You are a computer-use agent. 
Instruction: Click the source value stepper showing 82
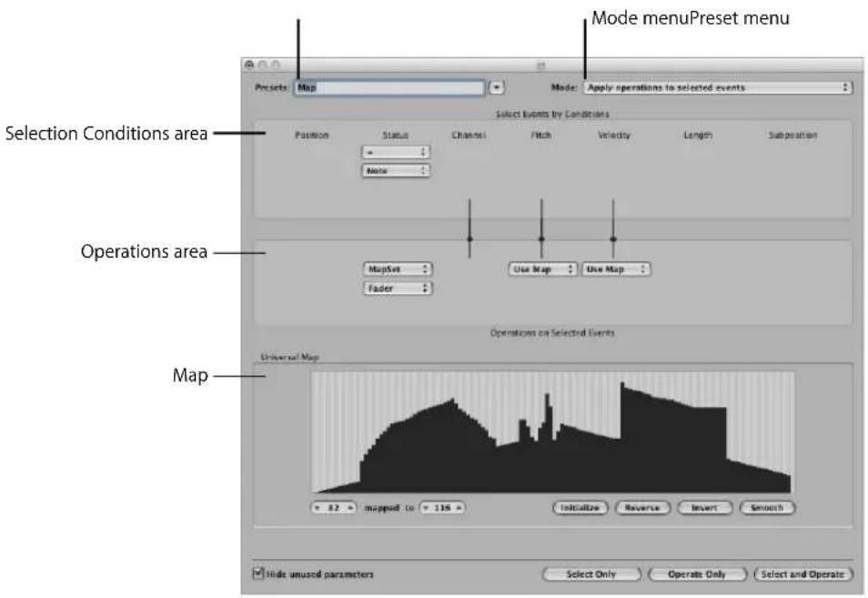pyautogui.click(x=333, y=508)
